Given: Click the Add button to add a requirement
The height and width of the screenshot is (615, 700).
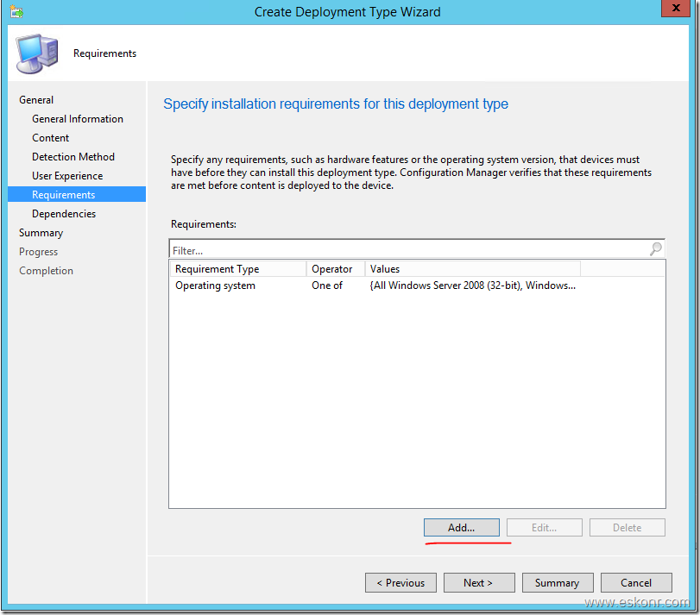Looking at the screenshot, I should pyautogui.click(x=461, y=527).
